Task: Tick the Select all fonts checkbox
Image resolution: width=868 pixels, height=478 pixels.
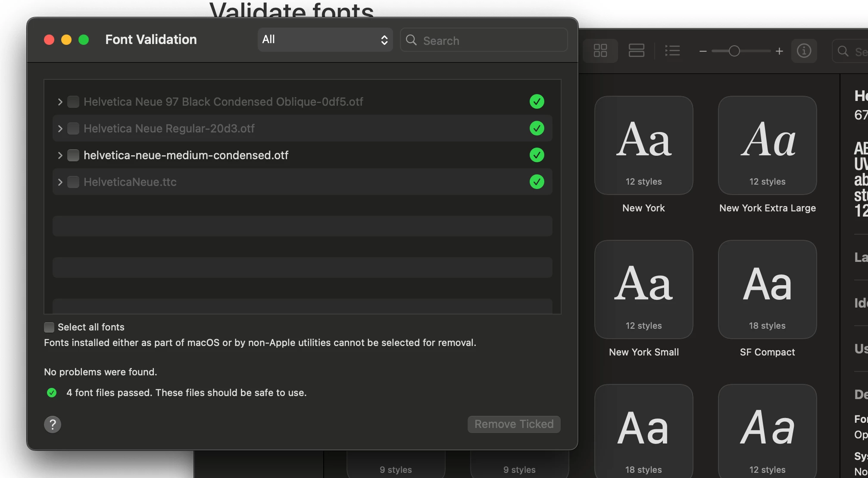Action: pyautogui.click(x=49, y=327)
